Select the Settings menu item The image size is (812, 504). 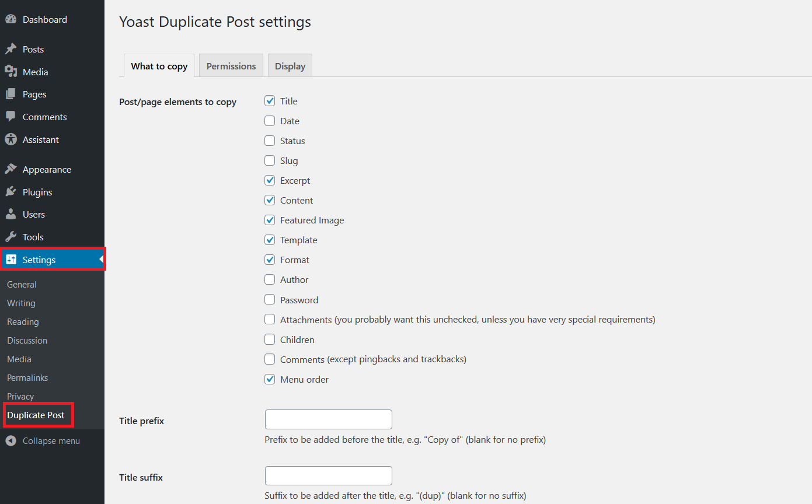[x=39, y=260]
